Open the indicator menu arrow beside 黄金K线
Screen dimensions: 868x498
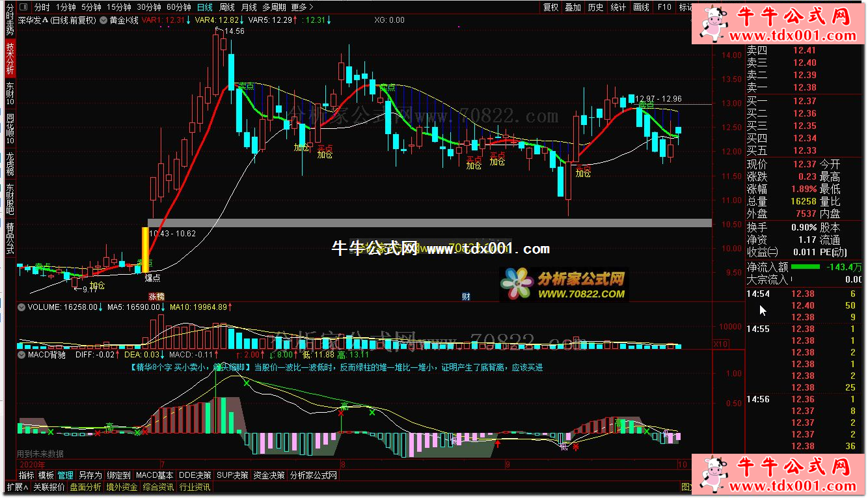click(104, 20)
